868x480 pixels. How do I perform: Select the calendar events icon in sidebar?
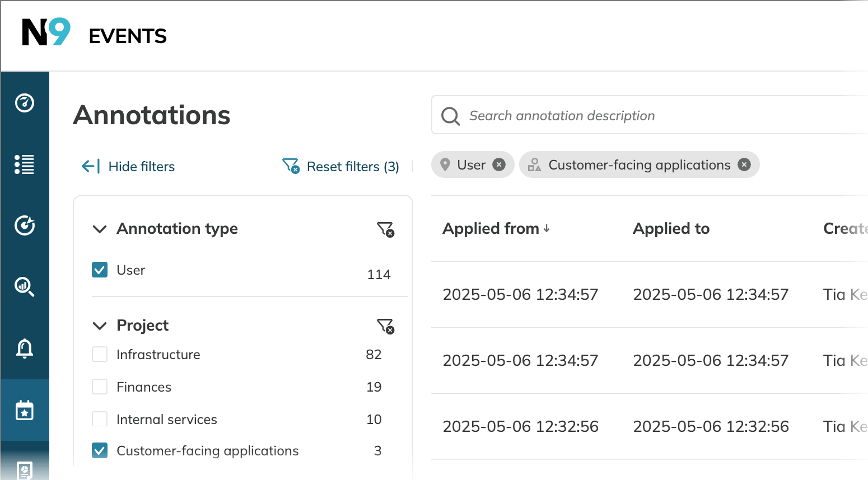(x=25, y=410)
